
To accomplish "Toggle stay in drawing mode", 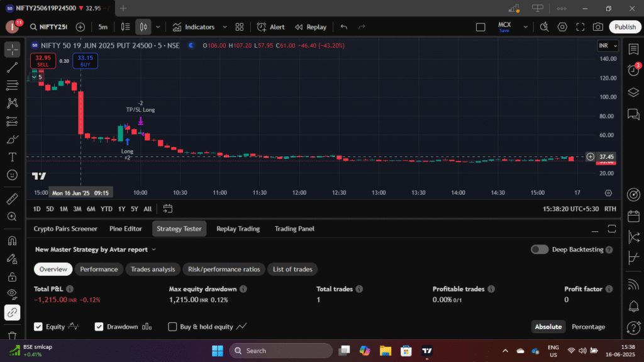I will pos(13,258).
